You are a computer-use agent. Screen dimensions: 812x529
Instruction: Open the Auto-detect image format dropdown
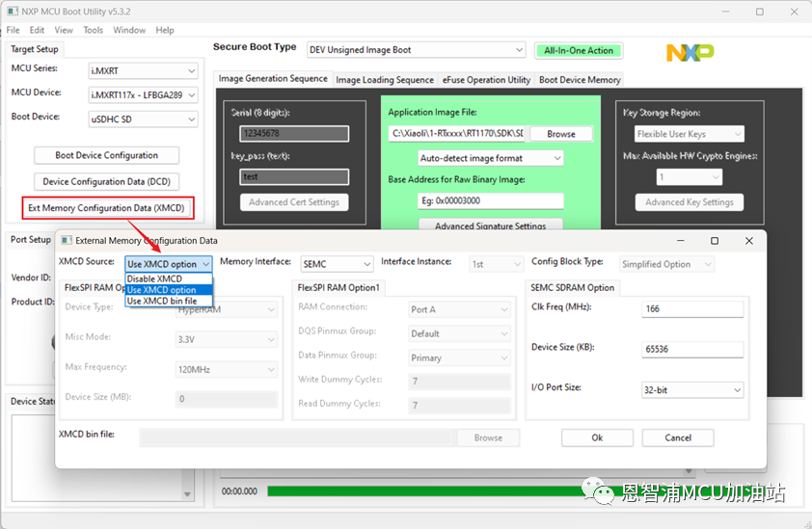pyautogui.click(x=491, y=158)
